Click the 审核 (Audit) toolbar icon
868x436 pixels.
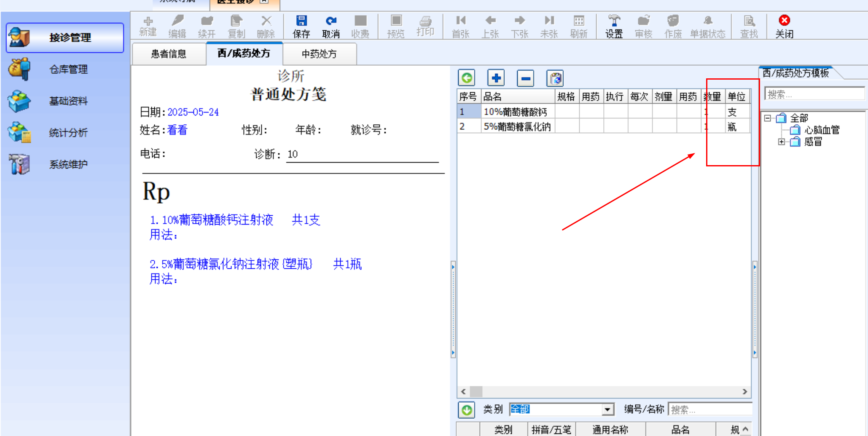tap(644, 27)
